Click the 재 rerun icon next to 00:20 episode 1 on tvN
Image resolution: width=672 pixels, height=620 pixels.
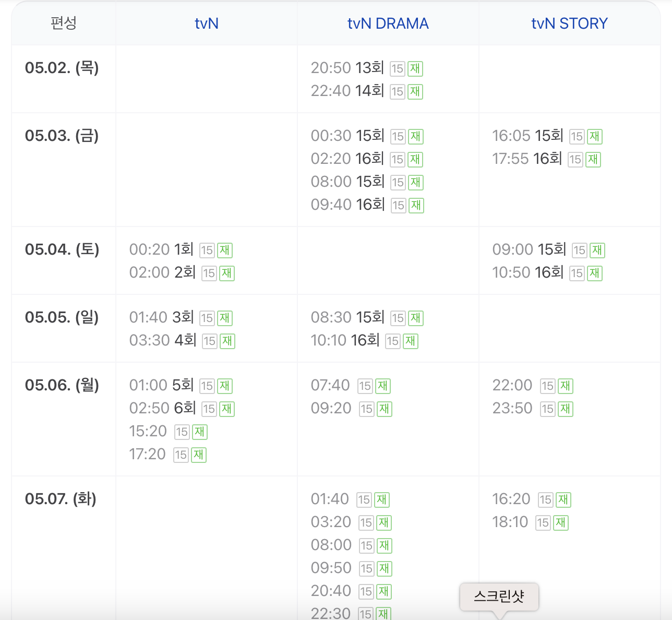pyautogui.click(x=224, y=251)
